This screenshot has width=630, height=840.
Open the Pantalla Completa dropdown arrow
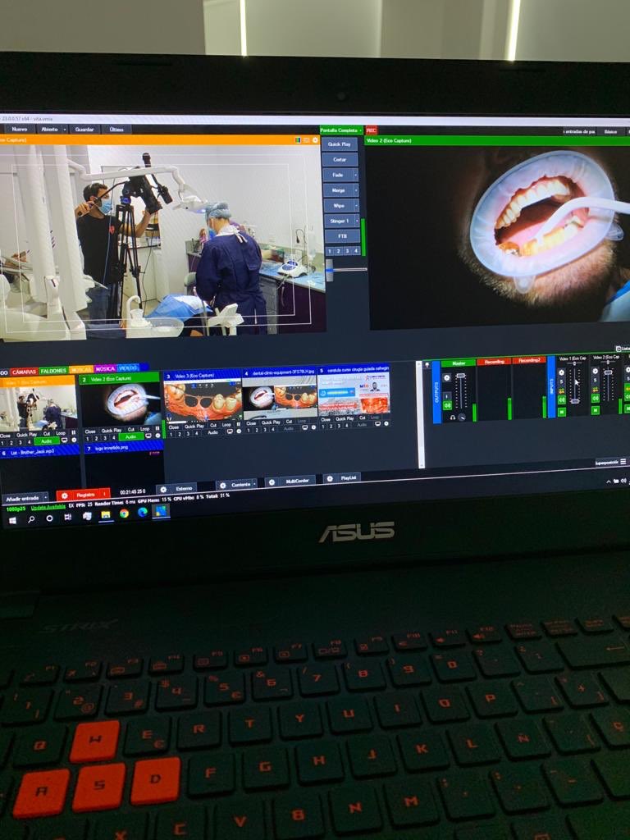[361, 130]
